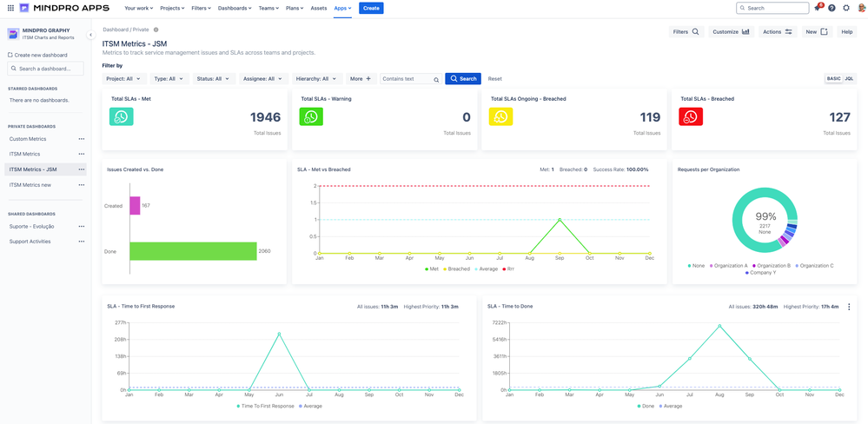Open the Project: All filter dropdown
This screenshot has height=424, width=868.
point(124,79)
